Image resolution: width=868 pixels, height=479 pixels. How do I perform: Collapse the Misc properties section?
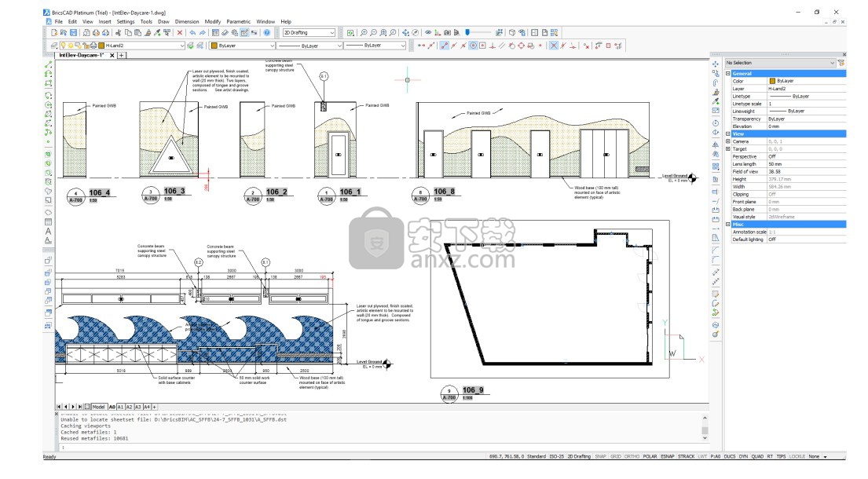click(728, 225)
